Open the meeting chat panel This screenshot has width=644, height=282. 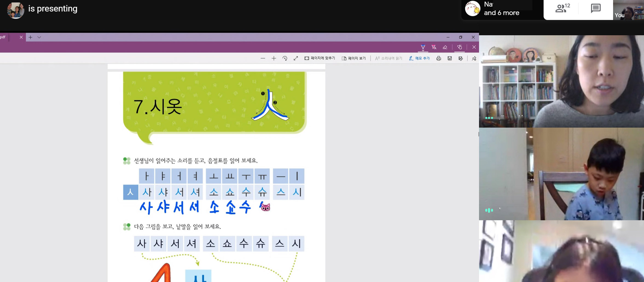point(596,9)
